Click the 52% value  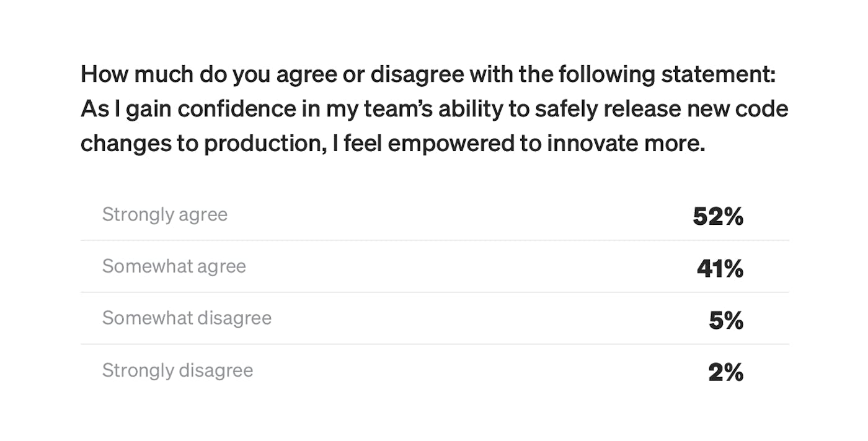[718, 216]
